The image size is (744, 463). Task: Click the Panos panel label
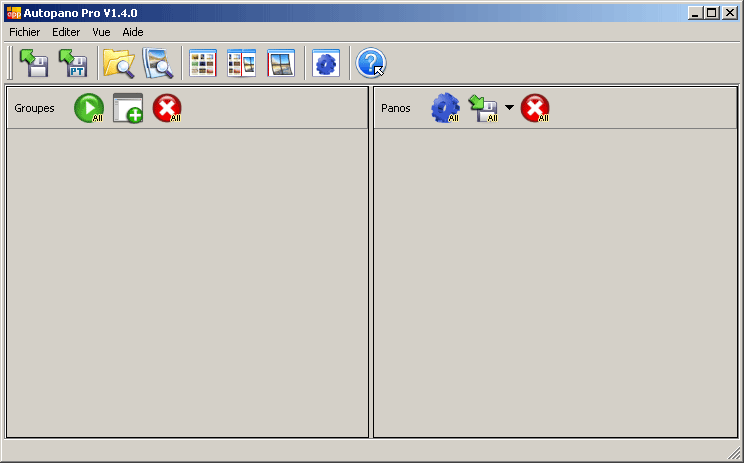tap(396, 108)
